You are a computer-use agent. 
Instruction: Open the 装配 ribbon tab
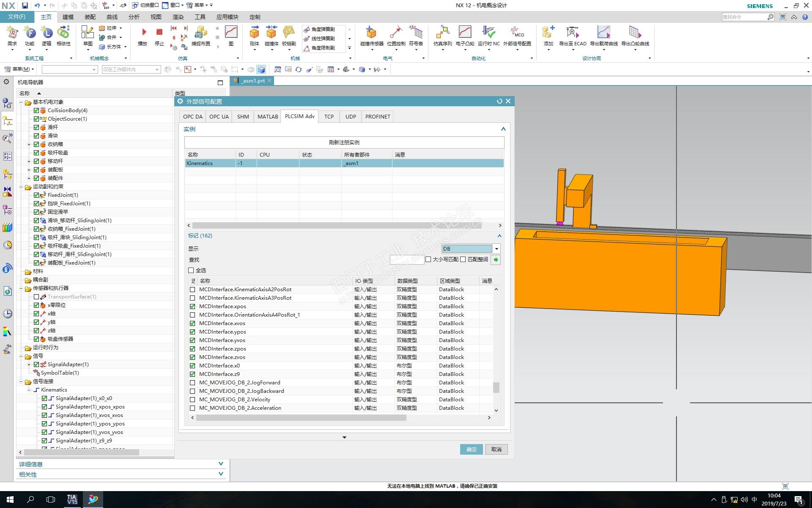point(90,17)
